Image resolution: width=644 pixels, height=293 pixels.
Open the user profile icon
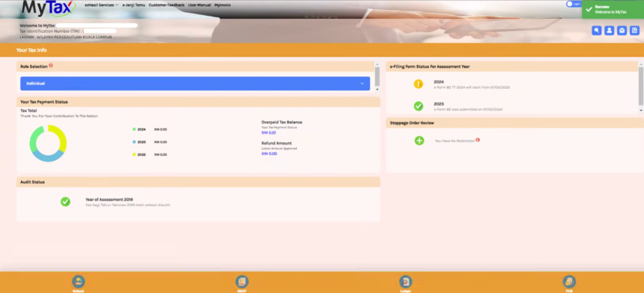tap(609, 30)
